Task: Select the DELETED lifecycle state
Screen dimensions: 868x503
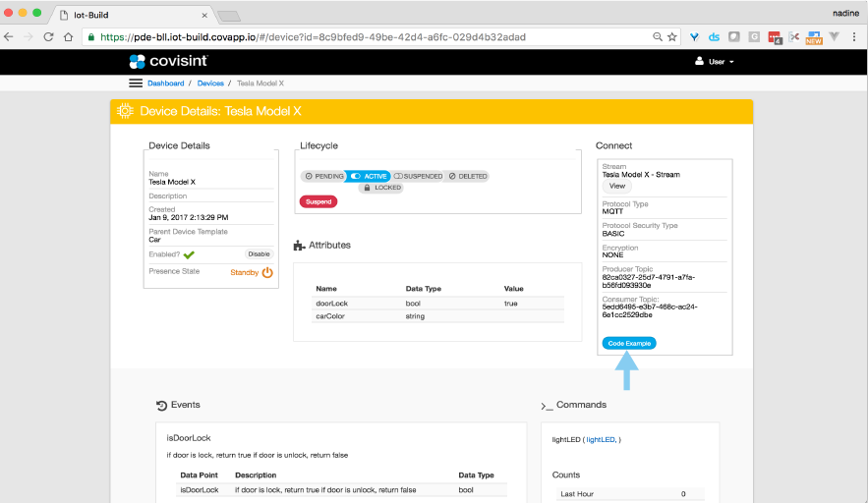Action: [467, 176]
